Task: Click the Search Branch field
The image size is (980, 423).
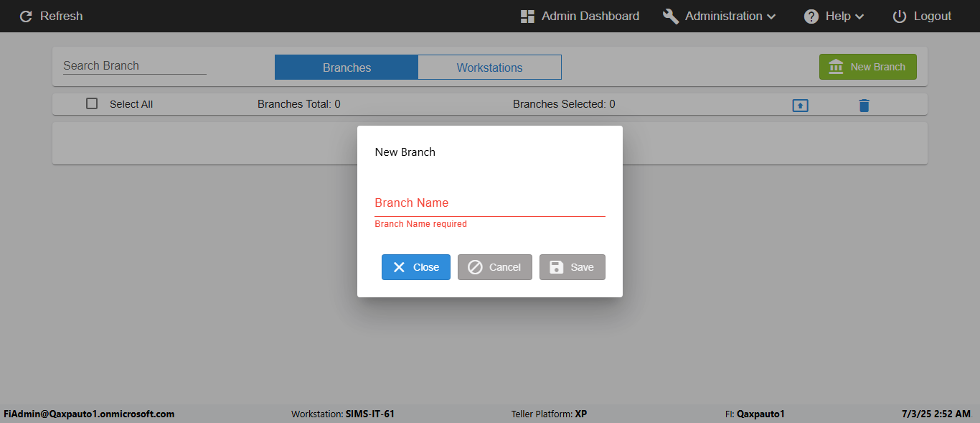Action: tap(135, 65)
